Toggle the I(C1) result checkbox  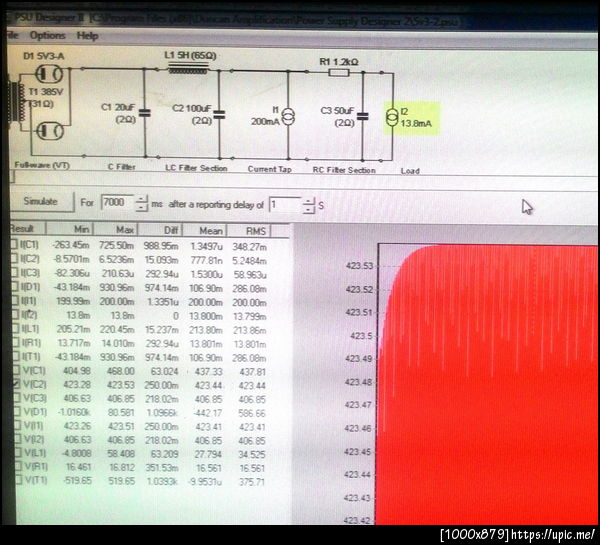(x=14, y=244)
